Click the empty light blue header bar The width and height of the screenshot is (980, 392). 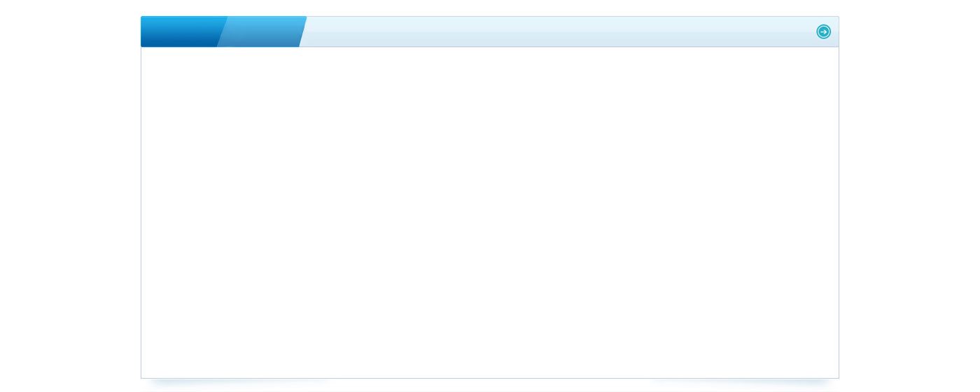coord(559,31)
